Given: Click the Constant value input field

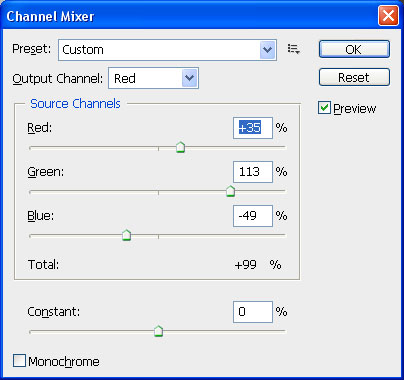Looking at the screenshot, I should click(253, 312).
